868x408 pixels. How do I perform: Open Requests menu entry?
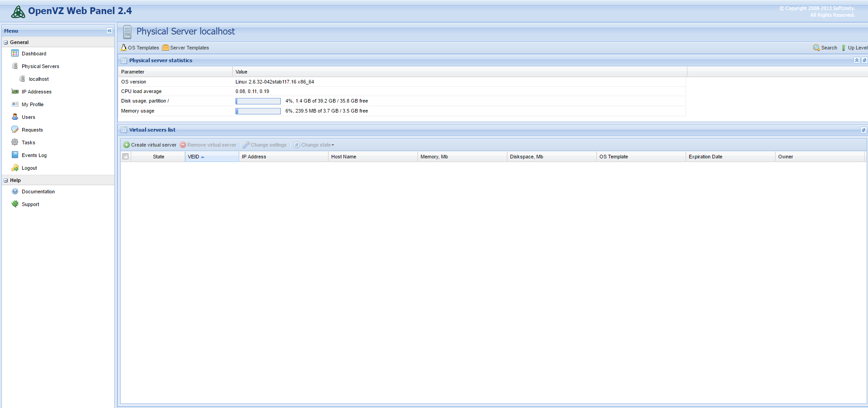[32, 130]
